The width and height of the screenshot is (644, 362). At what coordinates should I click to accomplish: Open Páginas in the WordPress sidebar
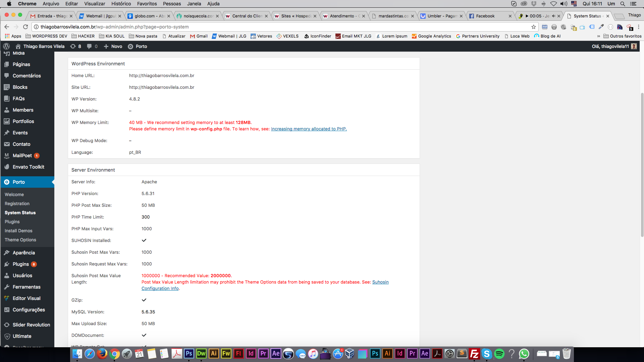(x=21, y=64)
